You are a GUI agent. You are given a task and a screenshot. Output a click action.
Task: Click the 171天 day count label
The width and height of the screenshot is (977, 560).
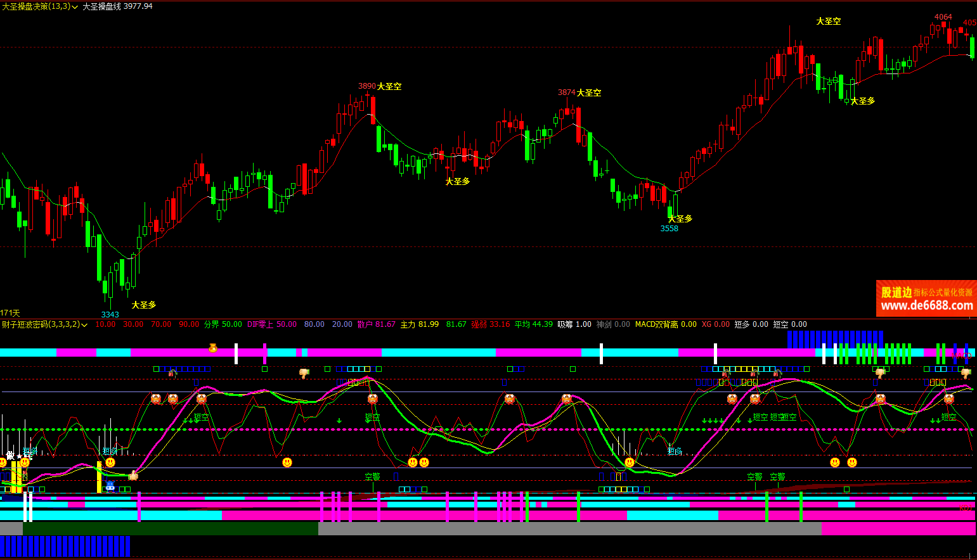point(10,313)
